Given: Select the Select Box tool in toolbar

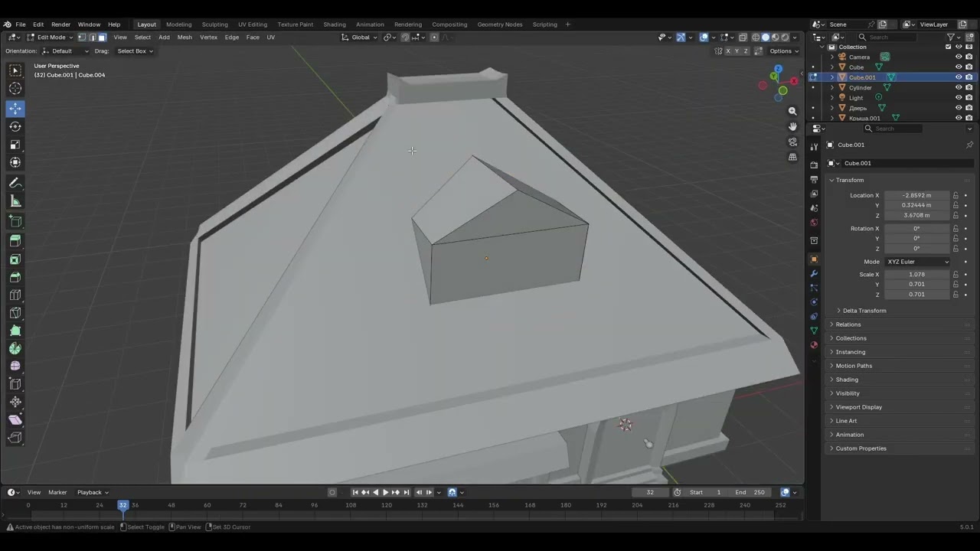Looking at the screenshot, I should [x=15, y=70].
